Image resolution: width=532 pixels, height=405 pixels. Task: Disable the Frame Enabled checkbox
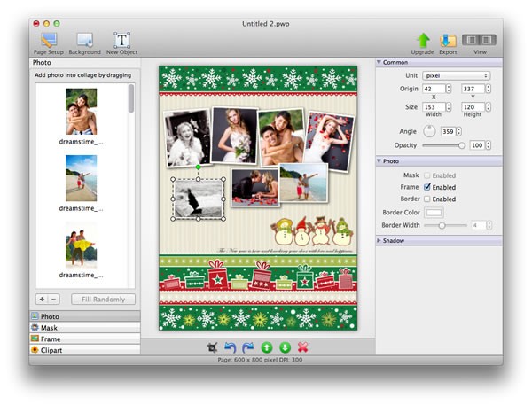click(x=427, y=187)
